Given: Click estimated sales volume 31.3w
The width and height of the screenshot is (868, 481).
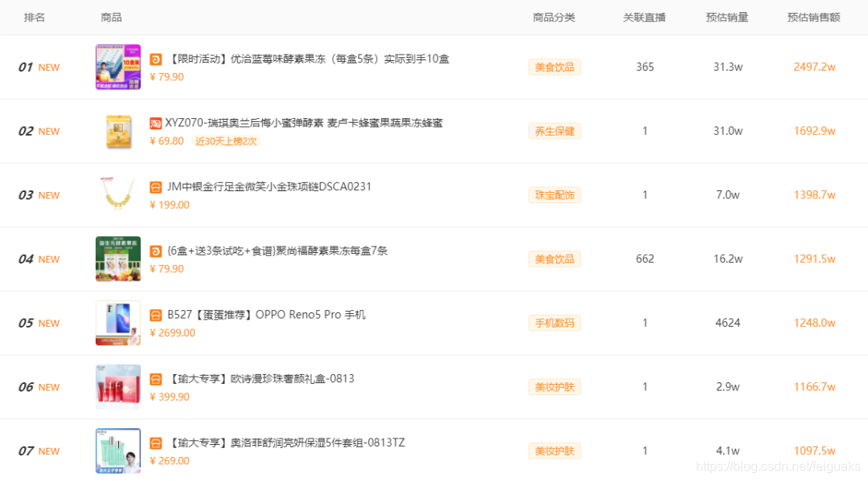Looking at the screenshot, I should [x=728, y=67].
